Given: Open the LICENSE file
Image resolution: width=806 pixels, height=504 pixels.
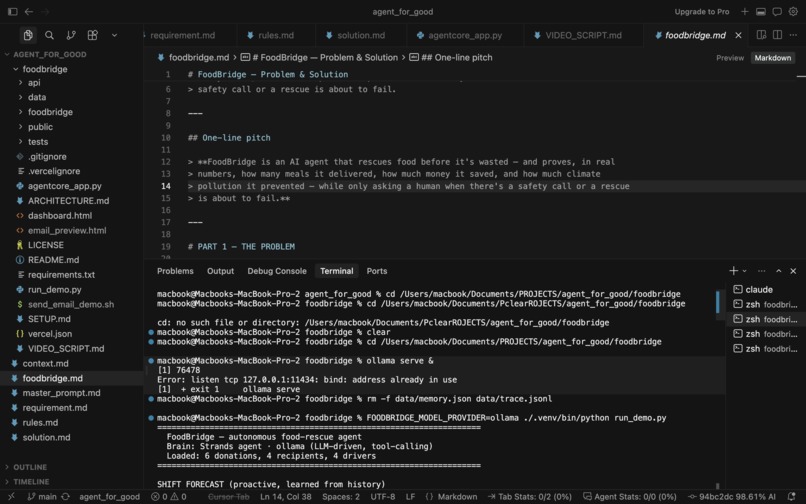Looking at the screenshot, I should coord(45,245).
